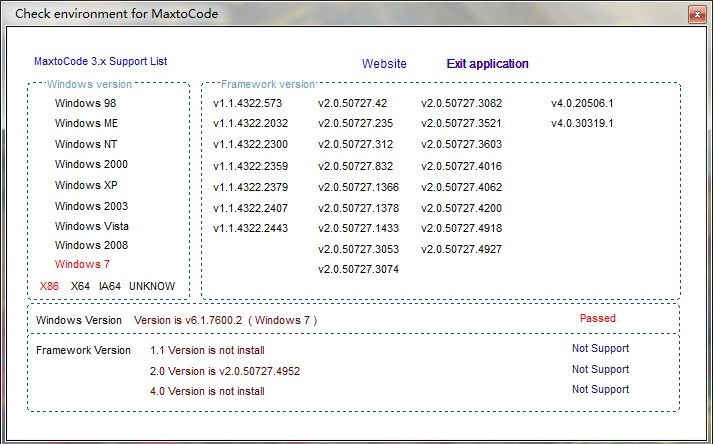This screenshot has width=714, height=444.
Task: Click the Framework version group heading
Action: pyautogui.click(x=268, y=84)
